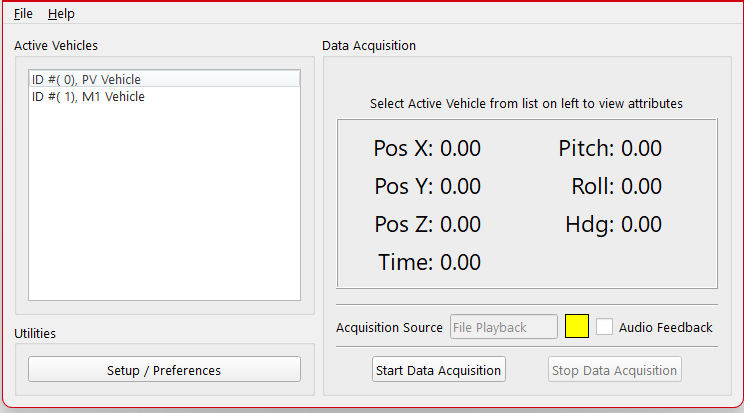Click the 'Select Active Vehicle' instruction text

pos(526,103)
